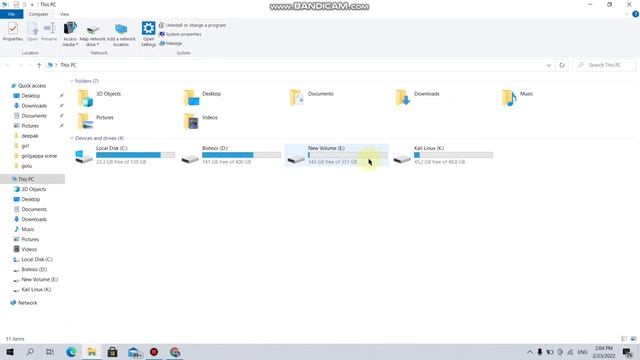Open Bishnoi (D:) in sidebar
The width and height of the screenshot is (640, 360).
coord(34,269)
